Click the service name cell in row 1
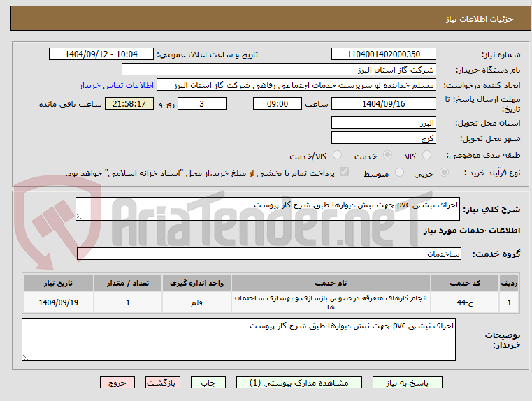This screenshot has height=401, width=532. pos(331,302)
